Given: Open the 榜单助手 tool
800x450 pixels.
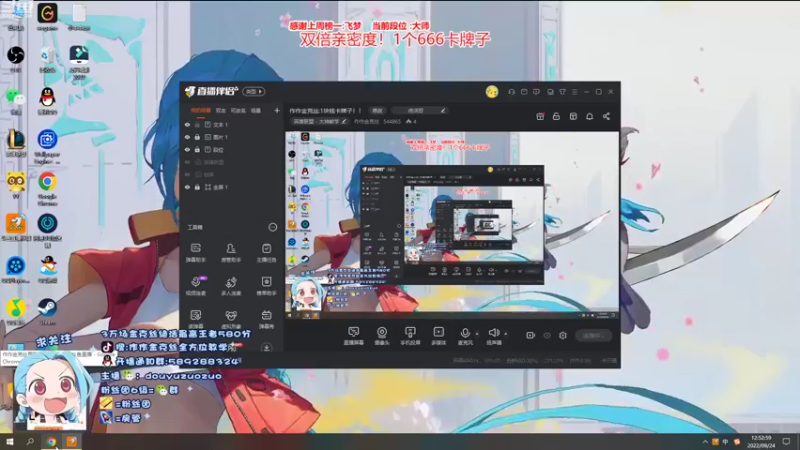Looking at the screenshot, I should pyautogui.click(x=266, y=286).
